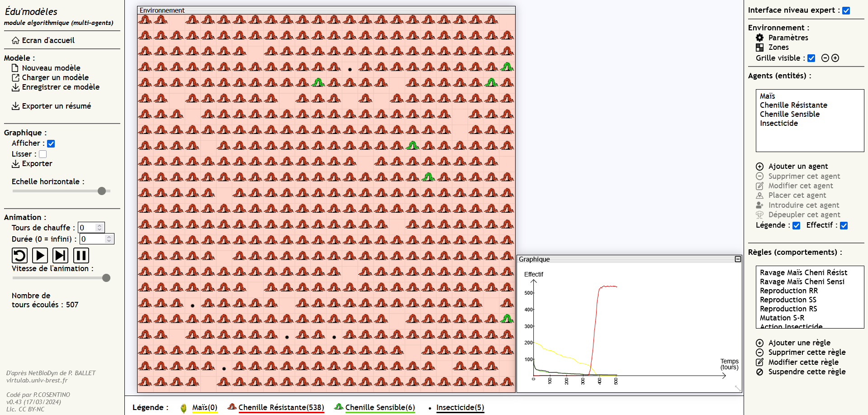Enable the Lisser graph checkbox
This screenshot has height=415, width=868.
click(x=43, y=154)
